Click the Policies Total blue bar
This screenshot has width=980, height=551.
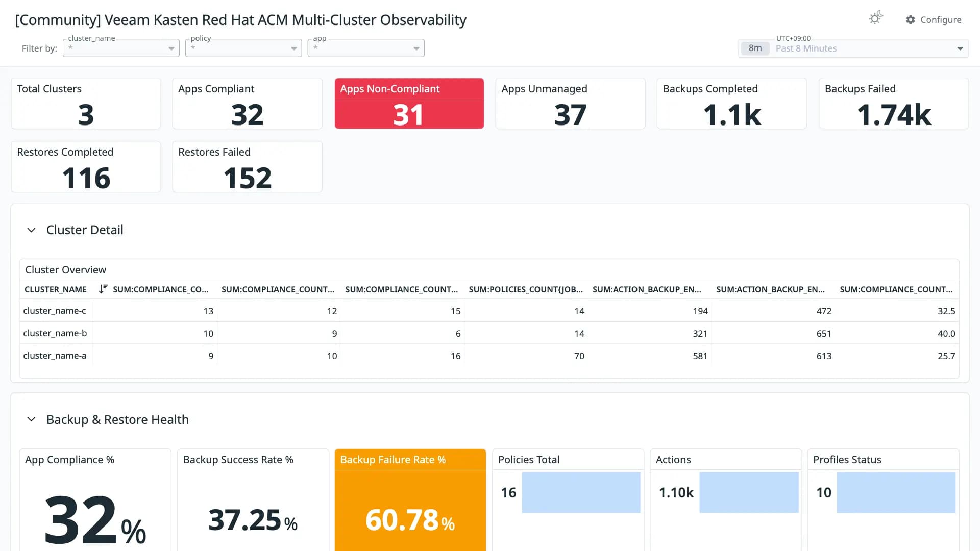[581, 492]
